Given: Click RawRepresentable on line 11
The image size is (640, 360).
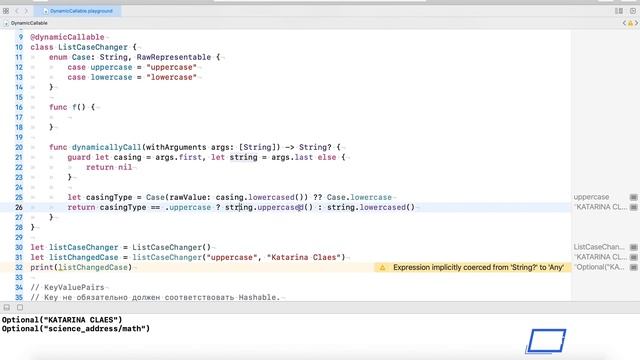Looking at the screenshot, I should point(173,57).
